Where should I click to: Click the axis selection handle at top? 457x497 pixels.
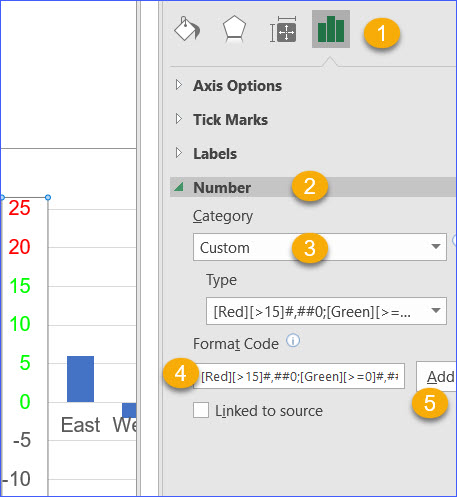tap(48, 197)
